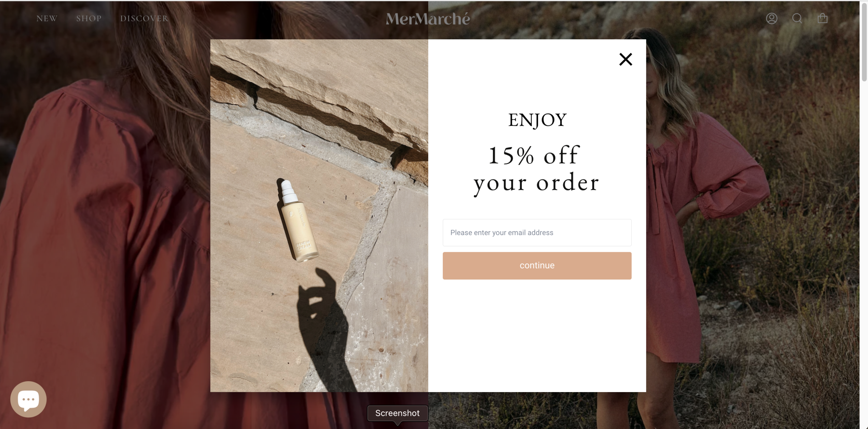Close the 15% off popup
Screen dimensions: 868x429
[626, 59]
